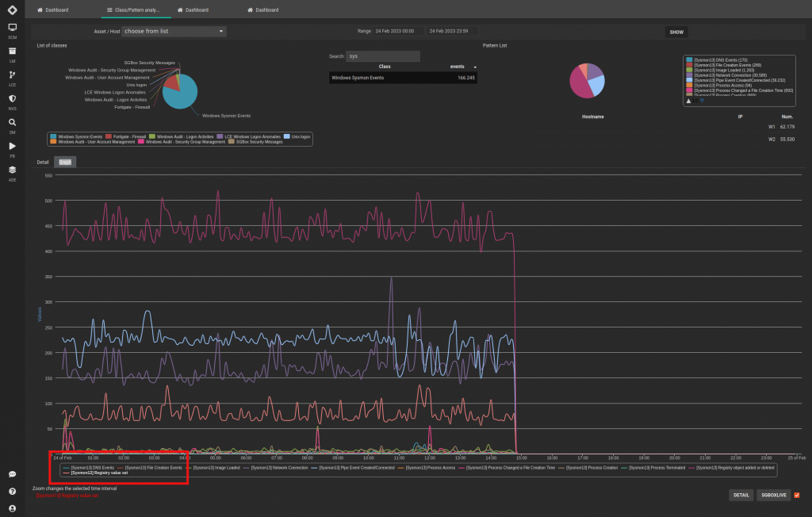Image resolution: width=812 pixels, height=517 pixels.
Task: Select the Windows Sysmon Events table row
Action: (403, 78)
